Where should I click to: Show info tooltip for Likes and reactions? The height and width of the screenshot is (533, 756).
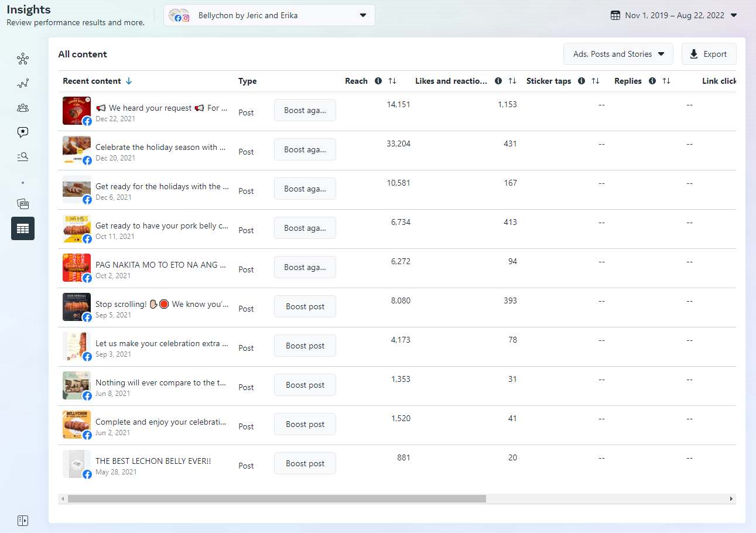click(498, 81)
